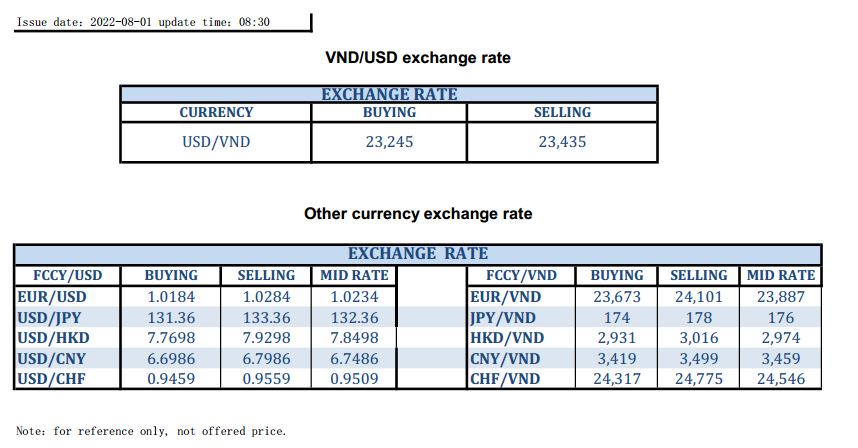Click the USD/VND buying rate 23,245
Image resolution: width=858 pixels, height=448 pixels.
[x=389, y=142]
